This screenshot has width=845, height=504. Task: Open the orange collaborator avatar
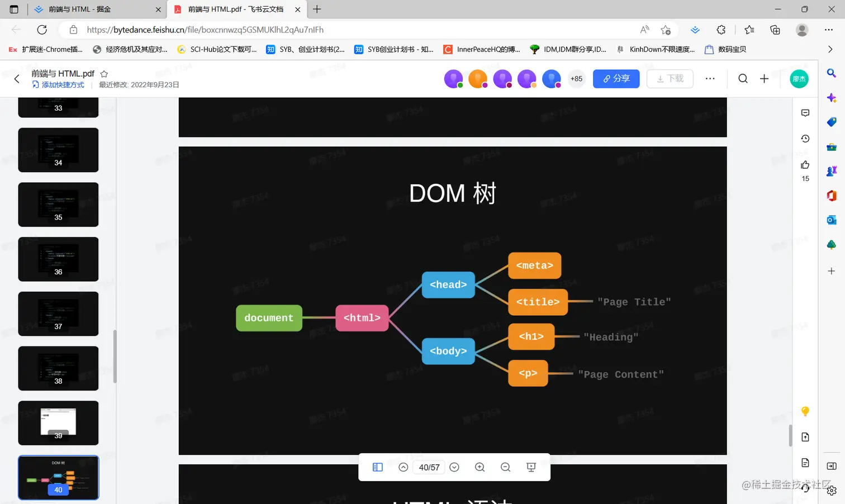coord(478,79)
